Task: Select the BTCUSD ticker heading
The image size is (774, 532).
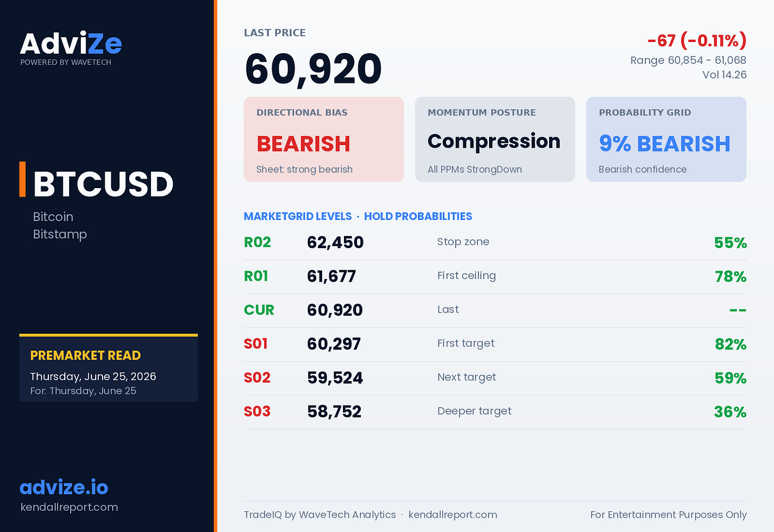Action: coord(103,184)
